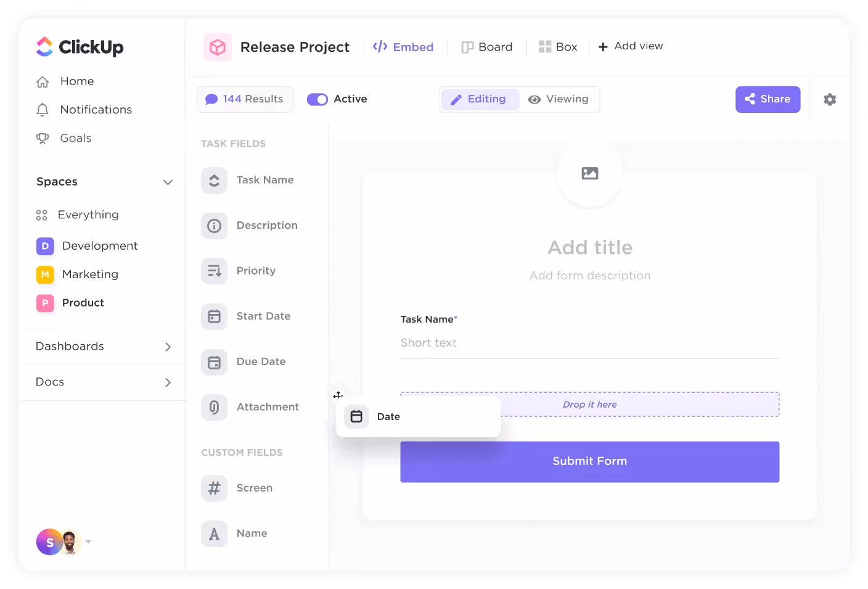Select the Start Date field label
The image size is (868, 589).
(x=263, y=316)
